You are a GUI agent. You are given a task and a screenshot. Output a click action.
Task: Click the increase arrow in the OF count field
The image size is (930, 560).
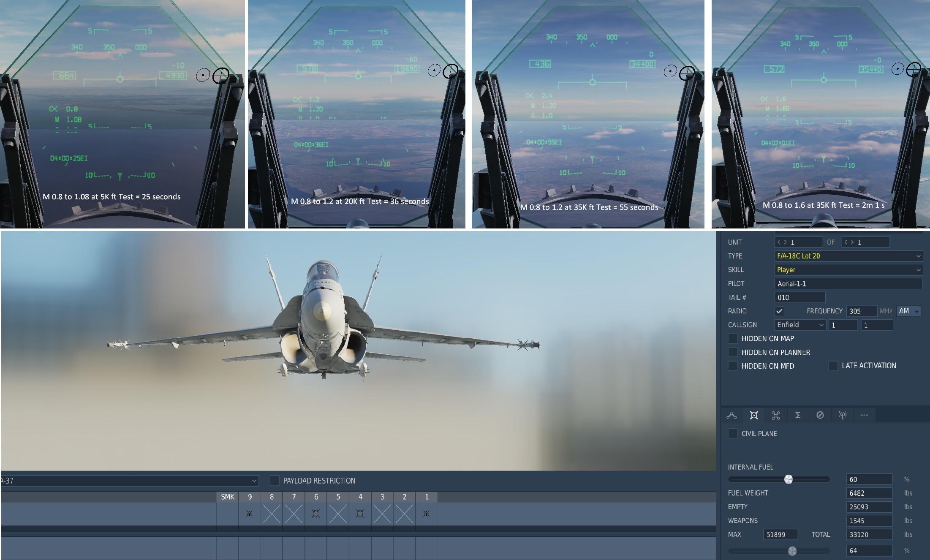(x=852, y=242)
